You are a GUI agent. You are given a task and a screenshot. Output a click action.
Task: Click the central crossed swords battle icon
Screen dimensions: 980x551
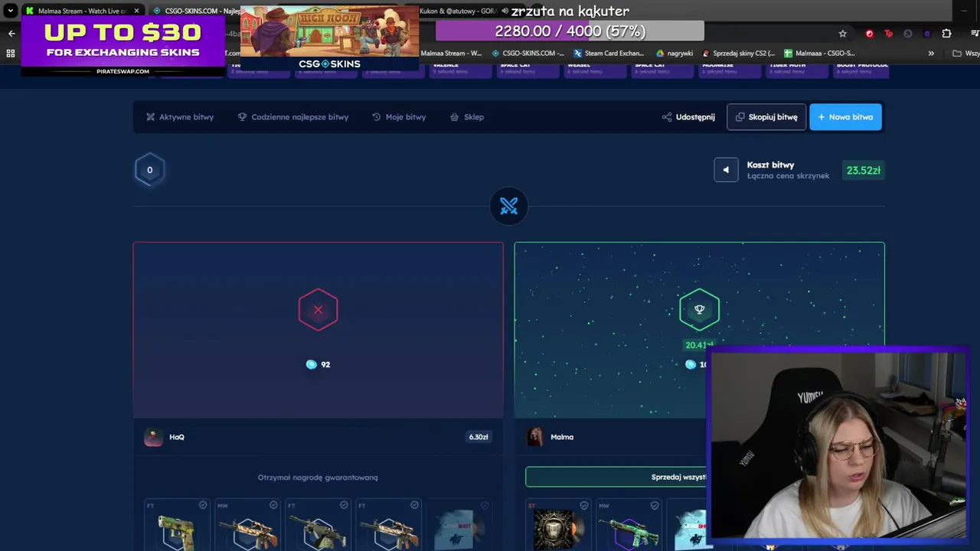pos(509,206)
